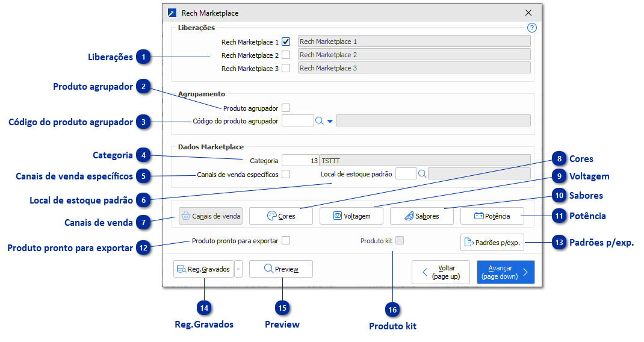Toggle the Produto agrupador checkbox

click(286, 108)
